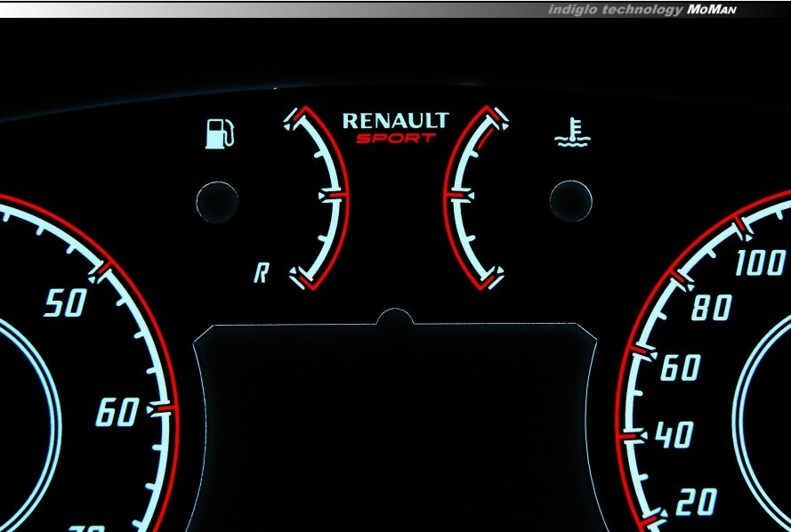Click the blank center display window

[396, 427]
